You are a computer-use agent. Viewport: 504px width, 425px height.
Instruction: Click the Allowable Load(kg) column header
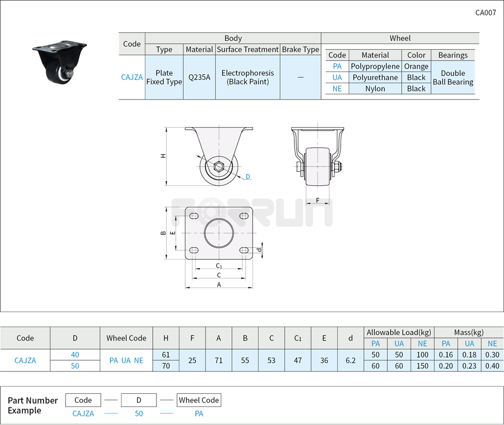399,332
